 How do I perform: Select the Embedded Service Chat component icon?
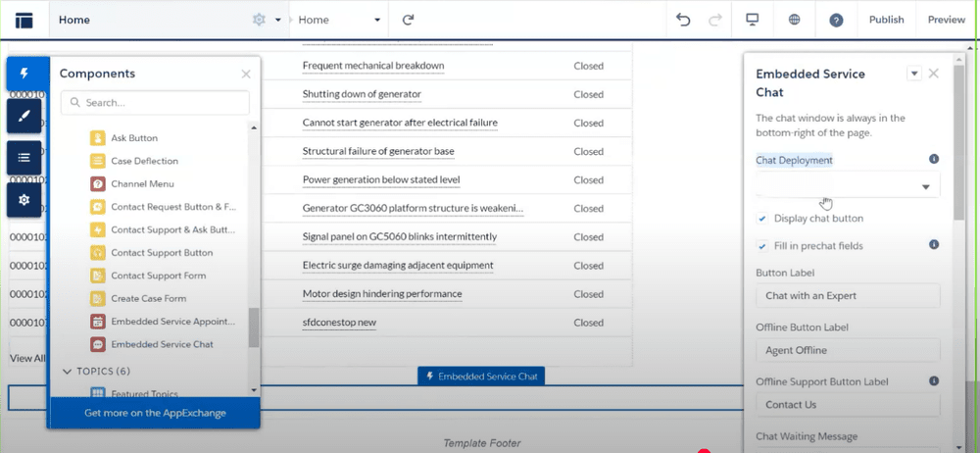[97, 344]
